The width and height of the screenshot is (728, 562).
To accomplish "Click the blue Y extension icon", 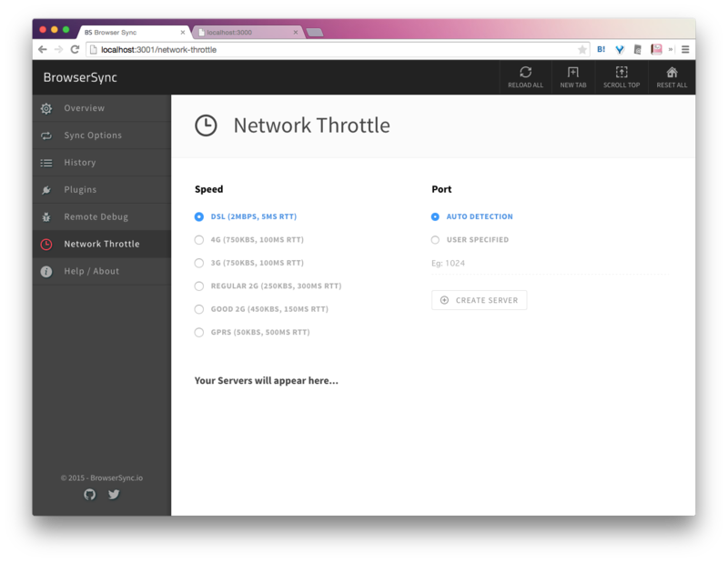I will point(620,50).
